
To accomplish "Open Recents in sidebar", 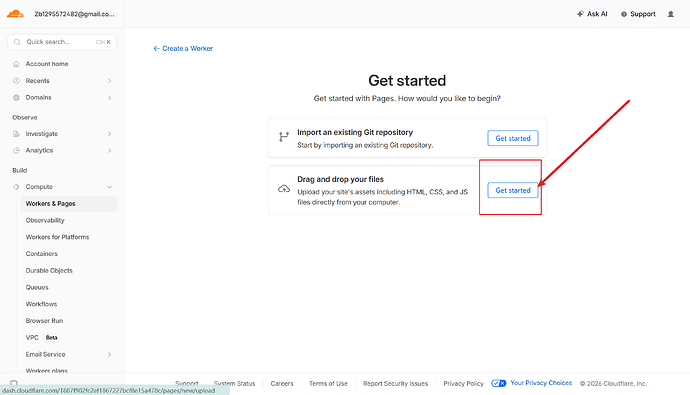I will tap(37, 80).
